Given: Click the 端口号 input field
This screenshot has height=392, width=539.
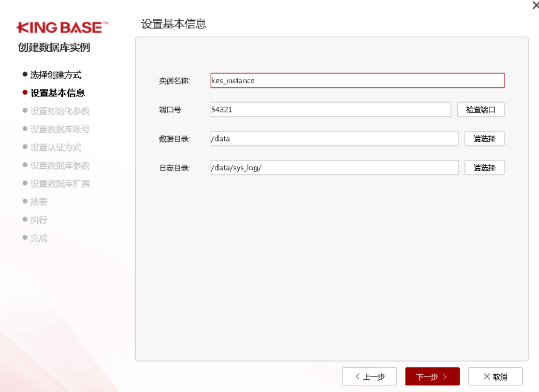Looking at the screenshot, I should (x=331, y=110).
